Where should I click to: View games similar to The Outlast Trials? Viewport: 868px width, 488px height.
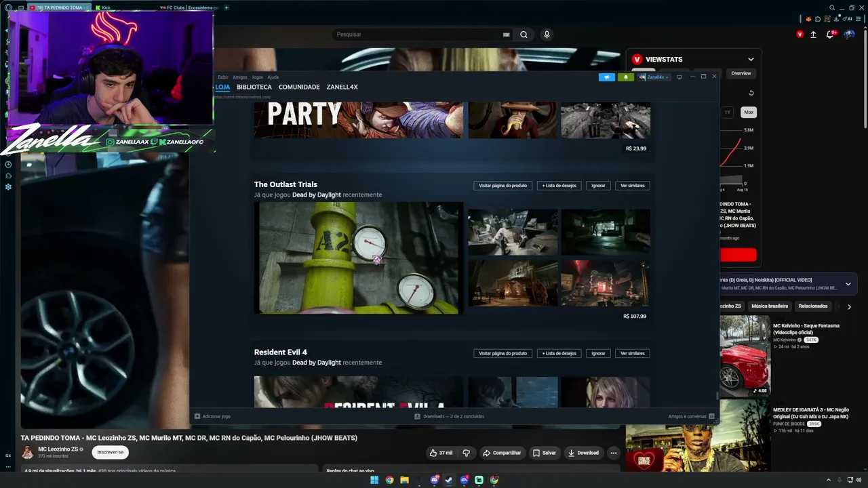click(x=633, y=185)
